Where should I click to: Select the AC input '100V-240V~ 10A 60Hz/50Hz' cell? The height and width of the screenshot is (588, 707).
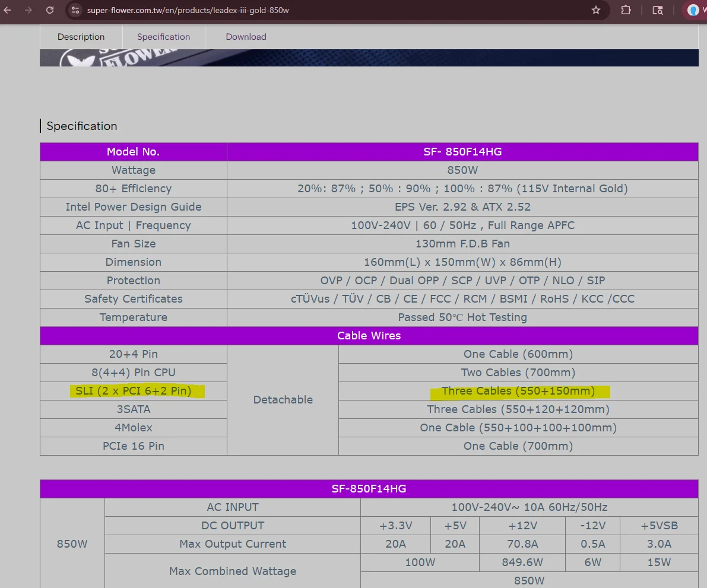(530, 507)
